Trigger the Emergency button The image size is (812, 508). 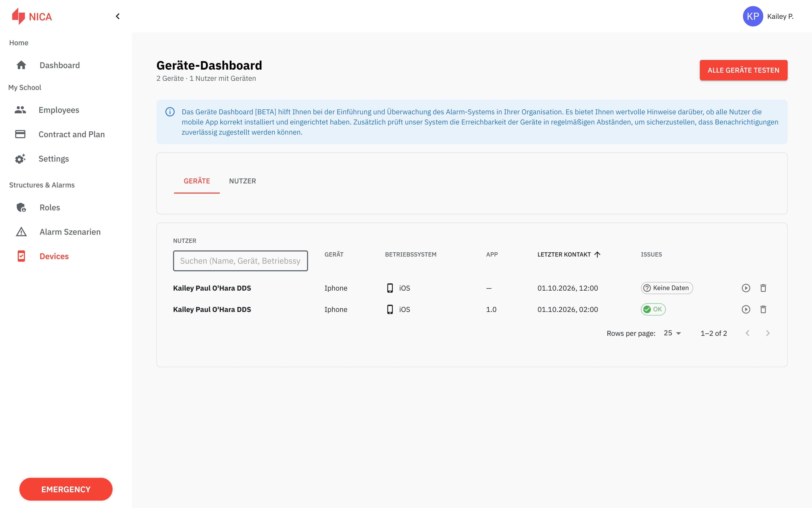66,489
